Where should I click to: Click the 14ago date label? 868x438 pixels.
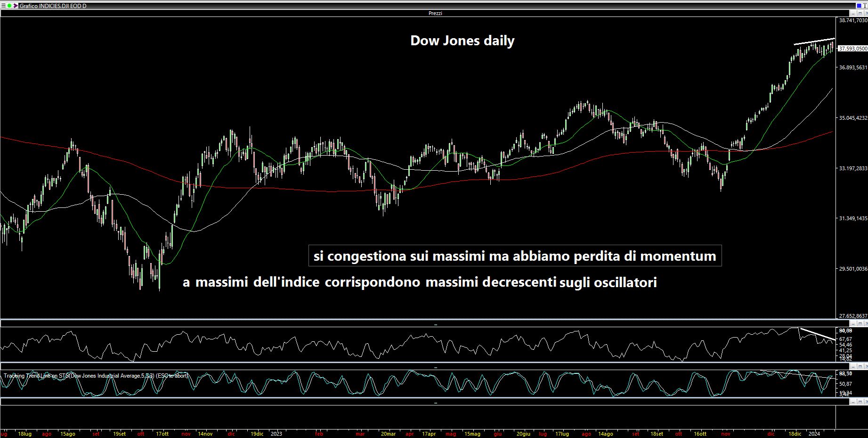click(605, 434)
